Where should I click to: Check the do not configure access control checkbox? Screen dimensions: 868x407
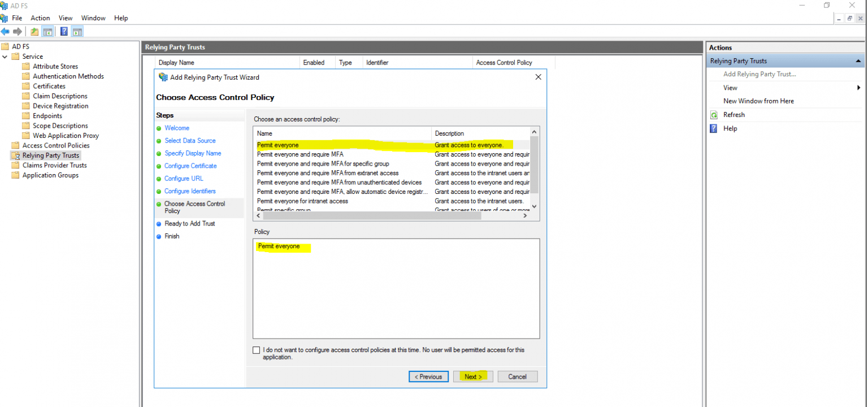pos(256,350)
